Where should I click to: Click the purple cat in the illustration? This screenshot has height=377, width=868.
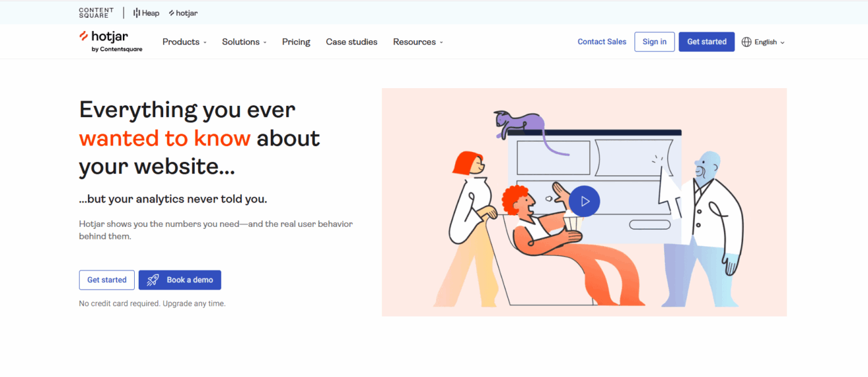pyautogui.click(x=521, y=123)
